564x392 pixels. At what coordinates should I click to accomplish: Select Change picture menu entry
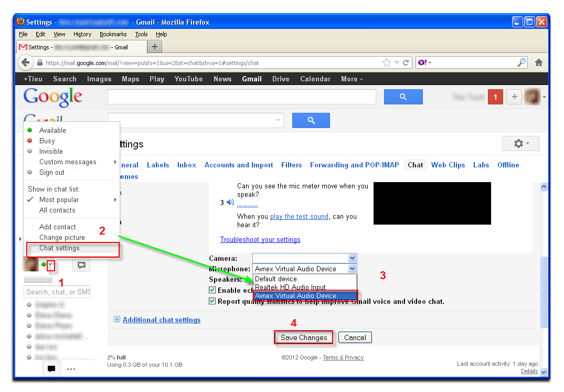pyautogui.click(x=62, y=237)
